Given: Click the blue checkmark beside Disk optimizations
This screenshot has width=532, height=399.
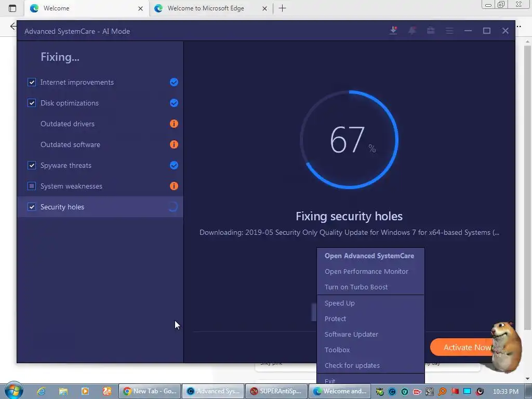Looking at the screenshot, I should (174, 103).
